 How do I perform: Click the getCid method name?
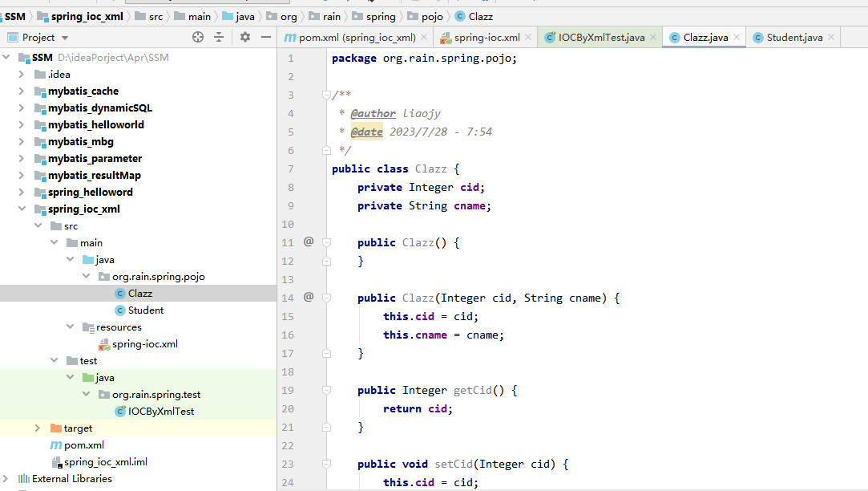pyautogui.click(x=473, y=390)
